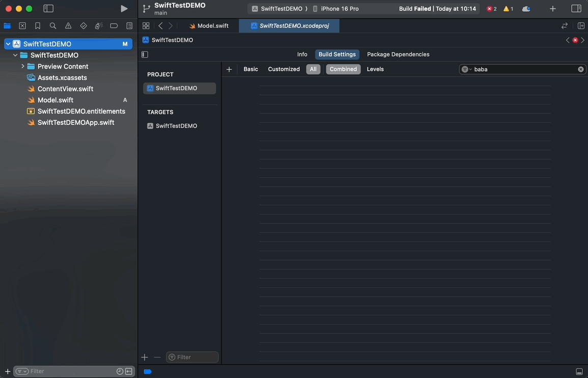Select the Build Settings tab

tap(337, 55)
